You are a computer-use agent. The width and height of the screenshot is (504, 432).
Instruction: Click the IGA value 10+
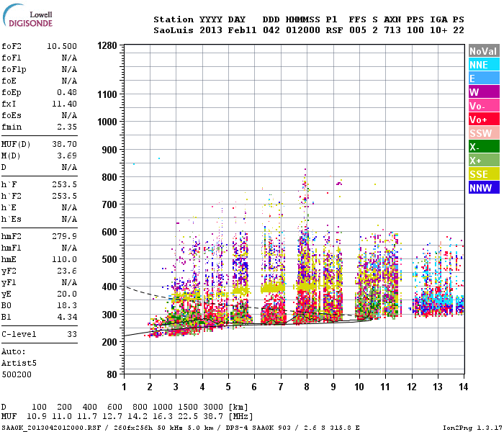pyautogui.click(x=438, y=30)
